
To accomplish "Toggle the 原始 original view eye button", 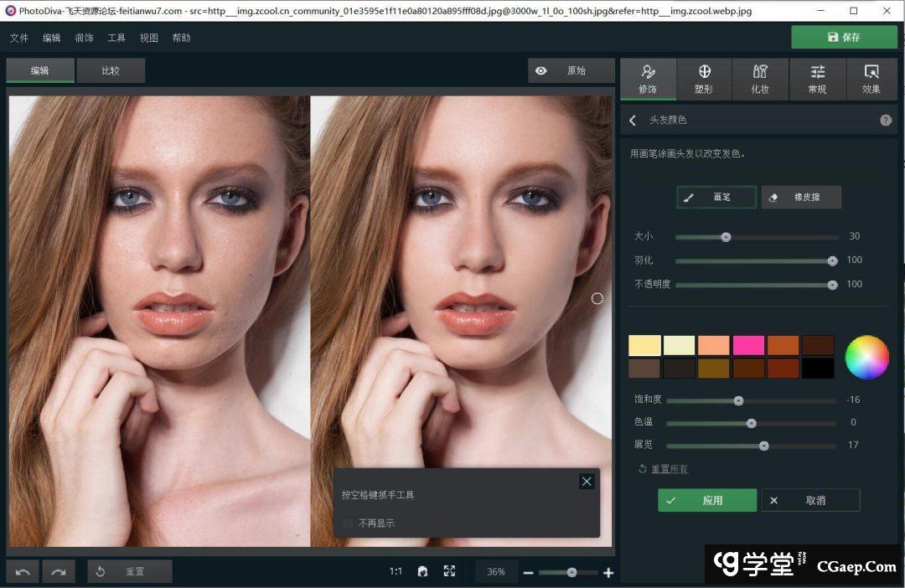I will (x=571, y=71).
